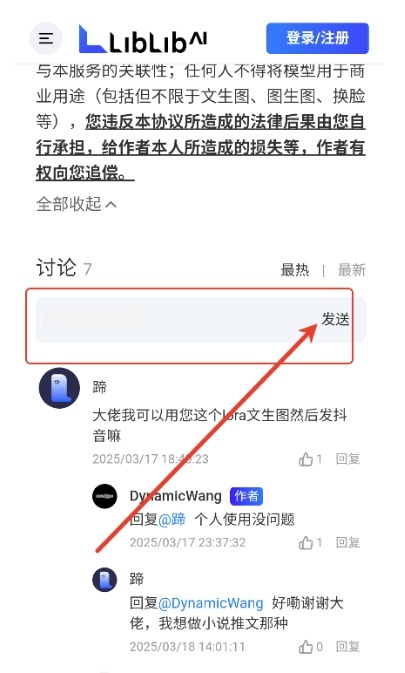405x673 pixels.
Task: Click the 登录/注册 button
Action: pos(317,38)
